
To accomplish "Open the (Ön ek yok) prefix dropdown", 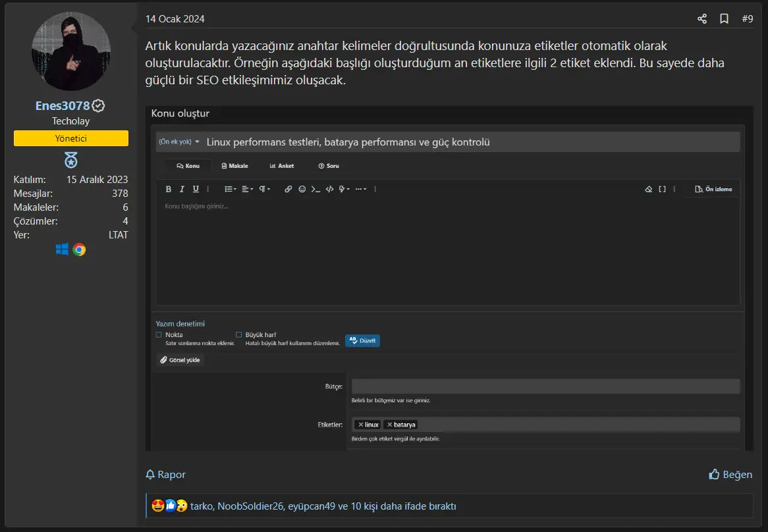I will (179, 142).
